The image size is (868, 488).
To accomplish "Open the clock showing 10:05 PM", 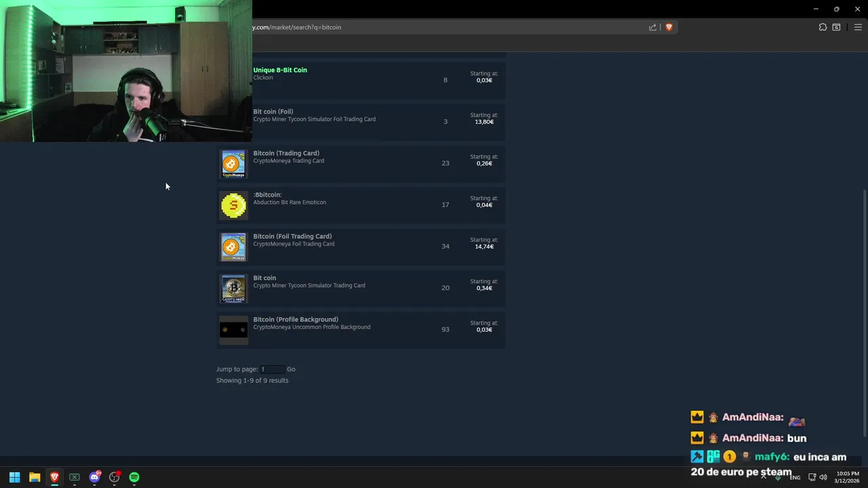I will pos(847,477).
